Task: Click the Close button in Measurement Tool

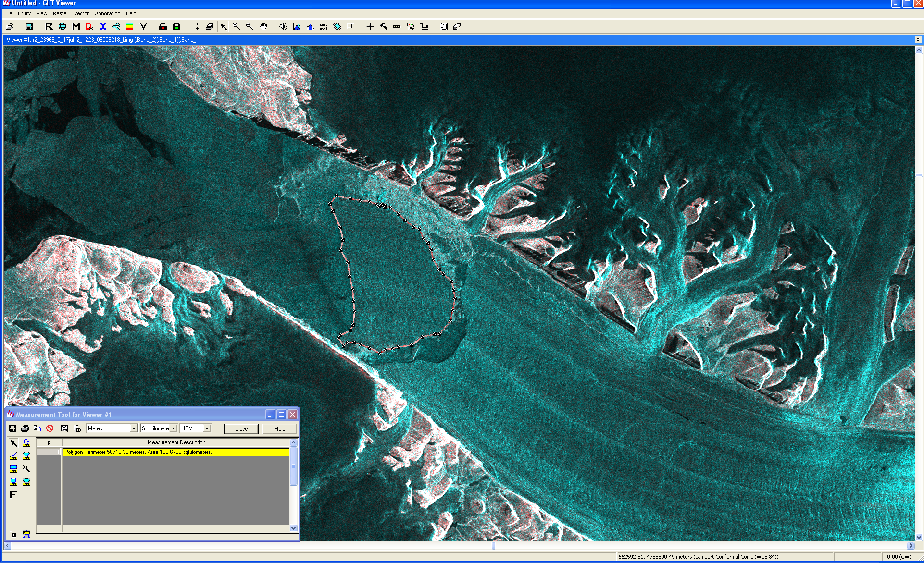Action: tap(241, 429)
